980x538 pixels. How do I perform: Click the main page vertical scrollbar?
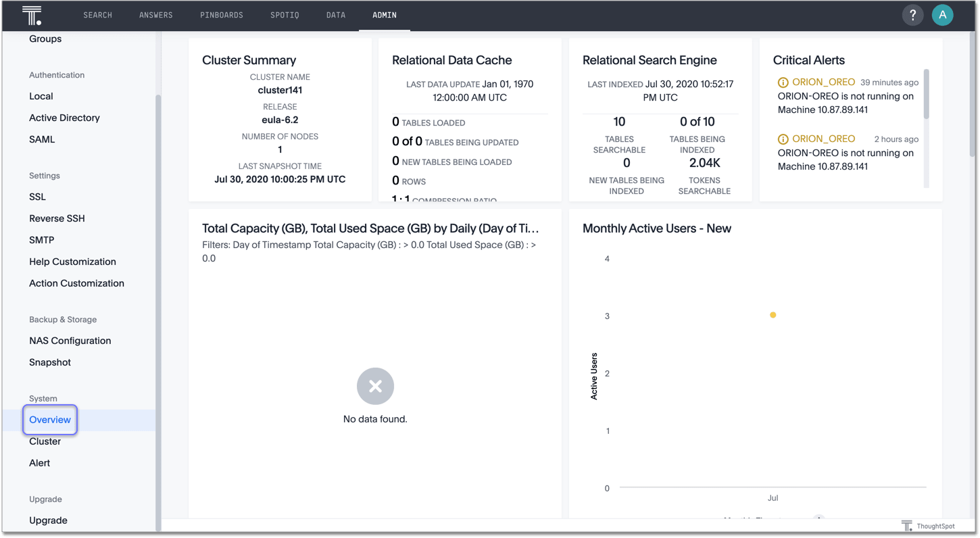point(973,95)
